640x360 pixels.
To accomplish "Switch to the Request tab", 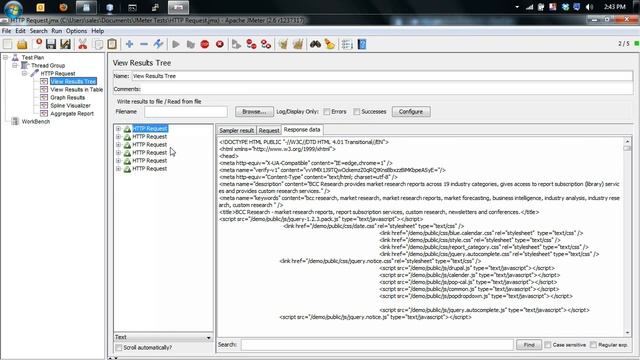I will coord(269,130).
